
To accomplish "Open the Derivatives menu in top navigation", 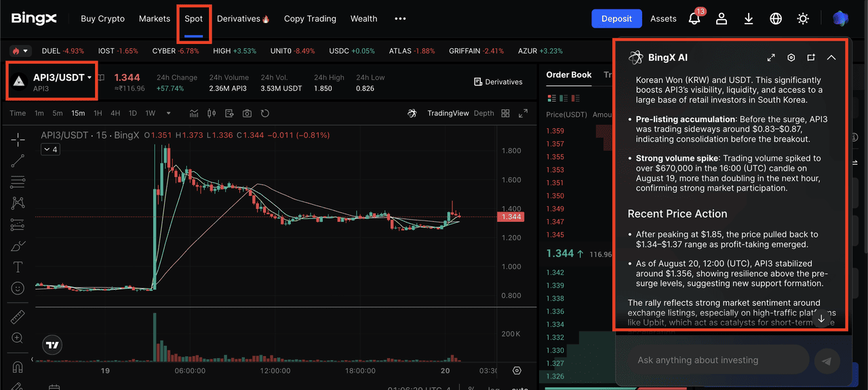I will tap(243, 19).
